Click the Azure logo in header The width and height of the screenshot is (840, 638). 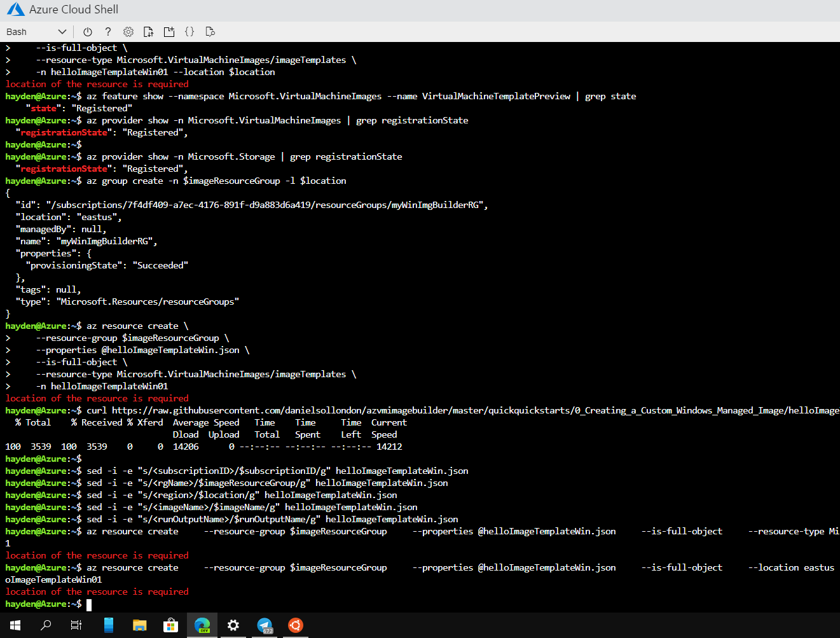pos(15,10)
